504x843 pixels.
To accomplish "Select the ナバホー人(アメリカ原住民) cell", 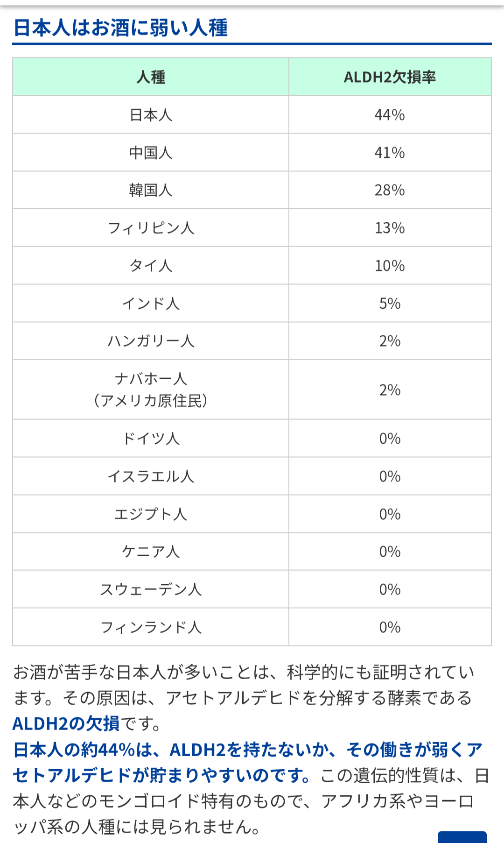I will click(151, 390).
